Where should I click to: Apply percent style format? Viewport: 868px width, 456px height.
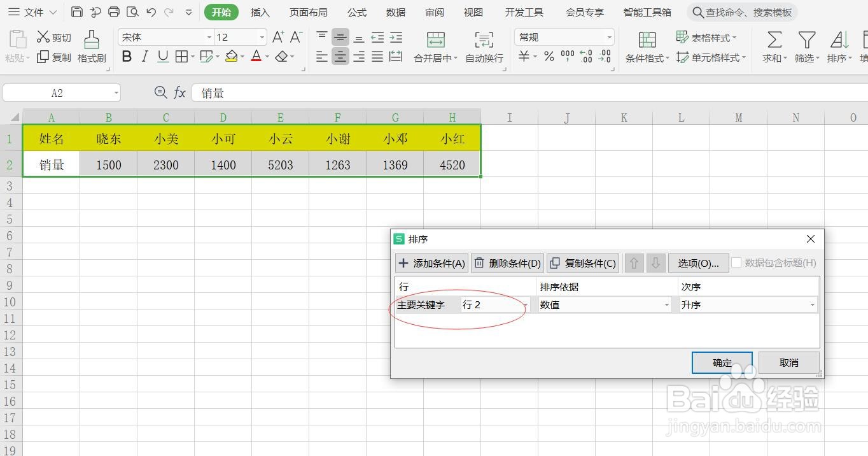[549, 57]
